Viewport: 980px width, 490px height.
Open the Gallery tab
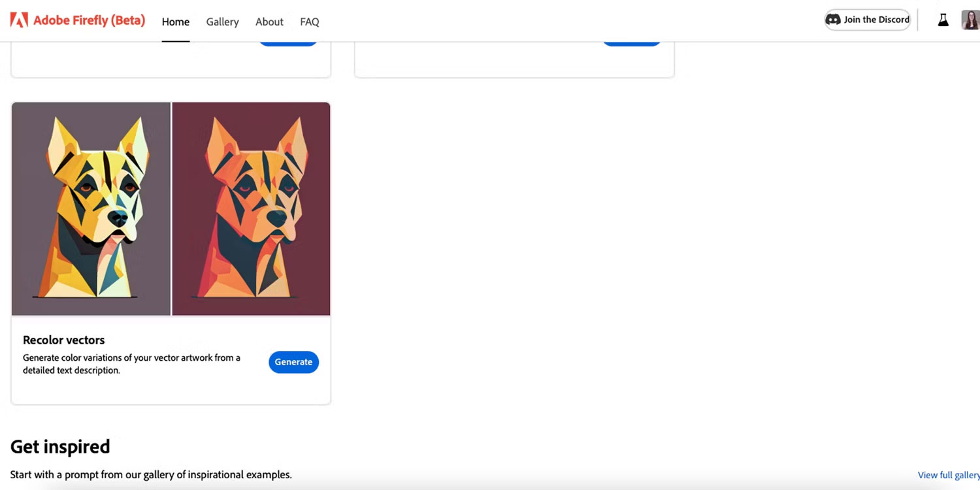click(222, 22)
